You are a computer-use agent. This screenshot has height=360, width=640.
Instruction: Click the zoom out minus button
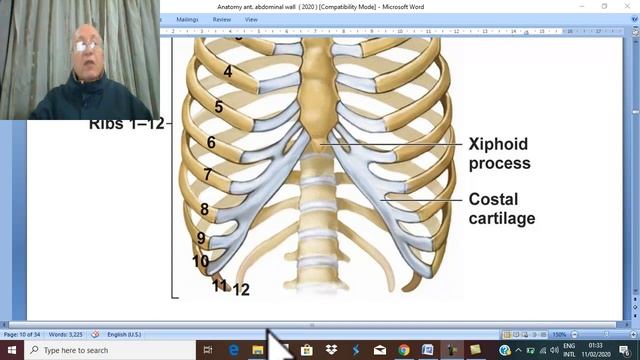coord(574,335)
